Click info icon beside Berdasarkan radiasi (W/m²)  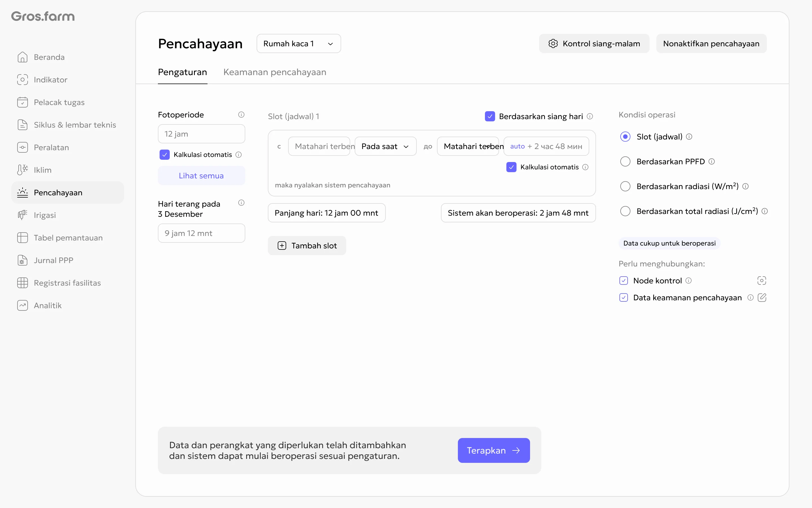coord(745,186)
